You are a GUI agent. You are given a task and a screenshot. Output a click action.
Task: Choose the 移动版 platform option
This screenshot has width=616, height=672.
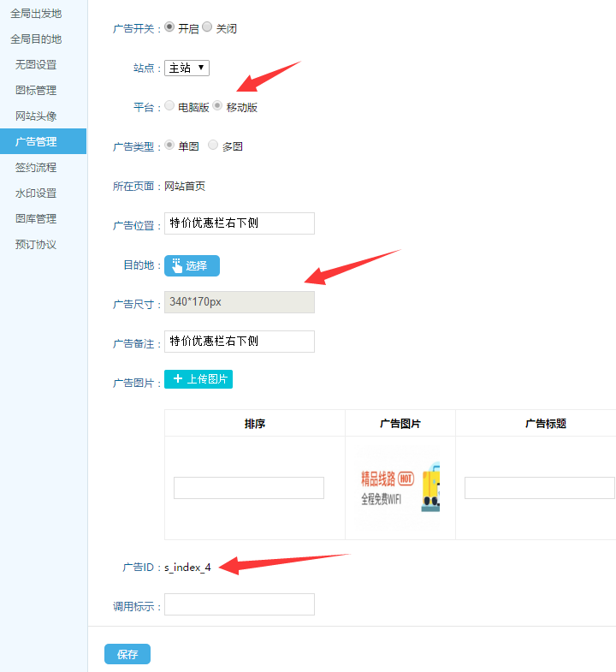coord(218,106)
